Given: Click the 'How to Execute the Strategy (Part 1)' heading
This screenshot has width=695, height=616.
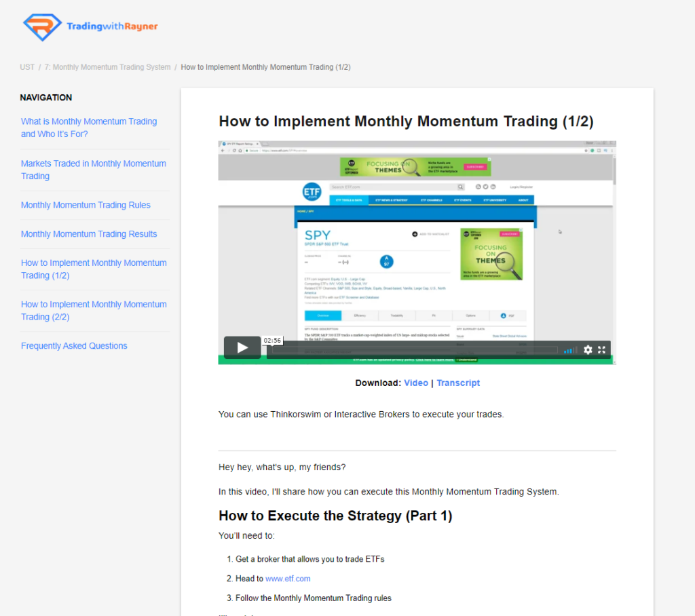Looking at the screenshot, I should coord(335,516).
